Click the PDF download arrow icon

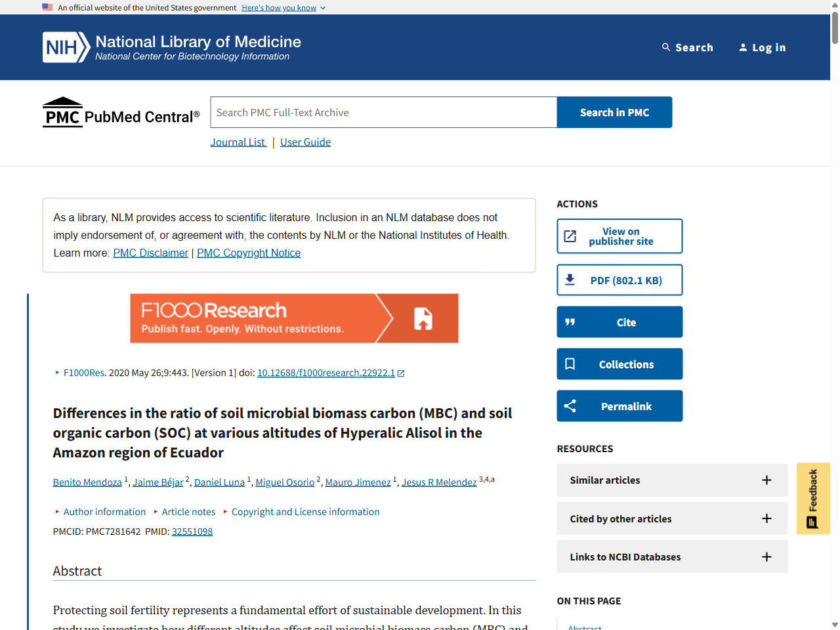point(570,280)
